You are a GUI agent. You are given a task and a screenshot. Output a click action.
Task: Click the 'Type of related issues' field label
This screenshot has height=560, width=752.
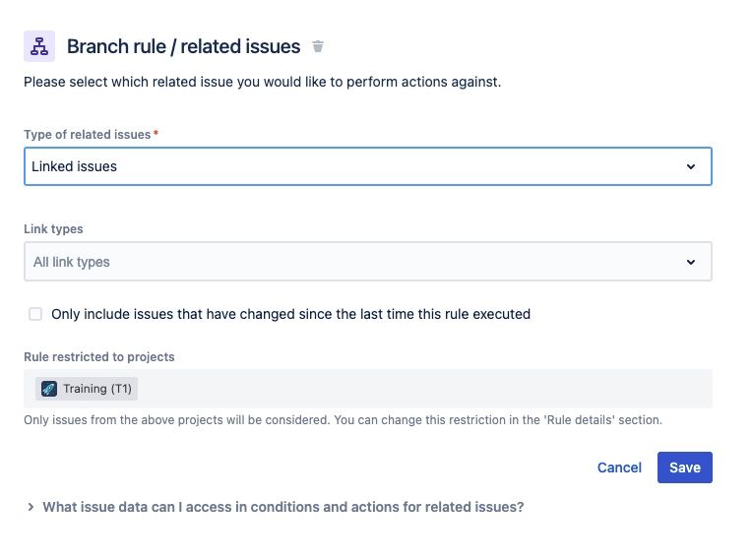pyautogui.click(x=87, y=134)
